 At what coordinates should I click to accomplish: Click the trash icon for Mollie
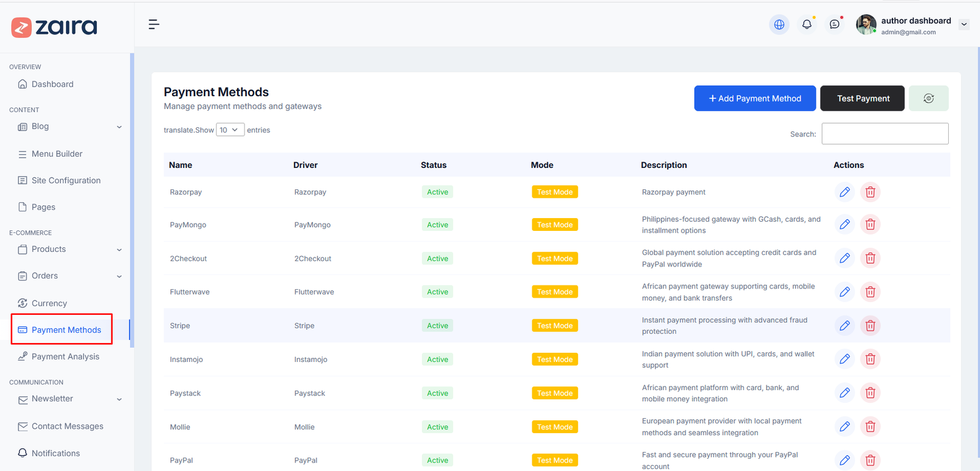(870, 427)
